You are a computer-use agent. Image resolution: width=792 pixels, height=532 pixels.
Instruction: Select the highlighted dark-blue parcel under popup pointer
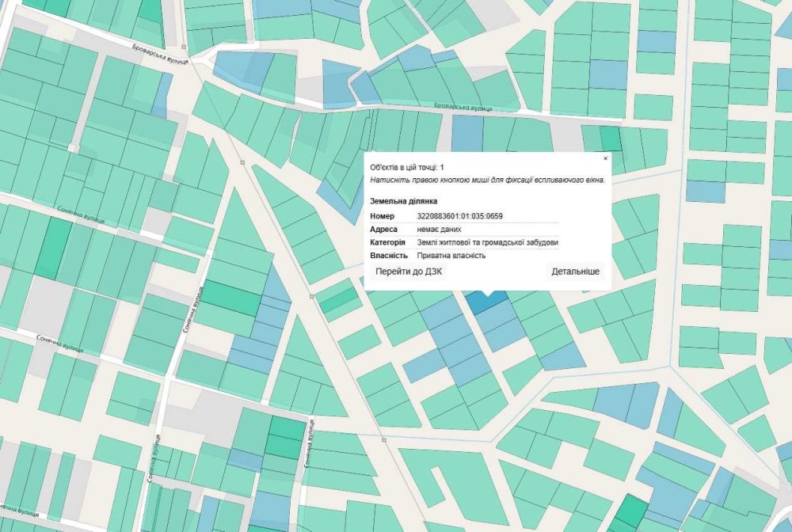pyautogui.click(x=486, y=303)
